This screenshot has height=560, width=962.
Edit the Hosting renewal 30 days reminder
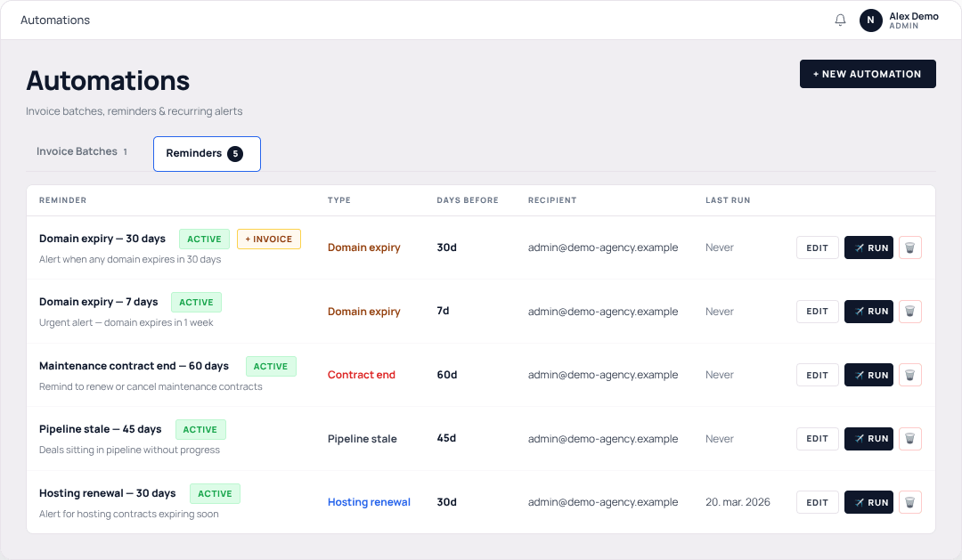point(817,502)
